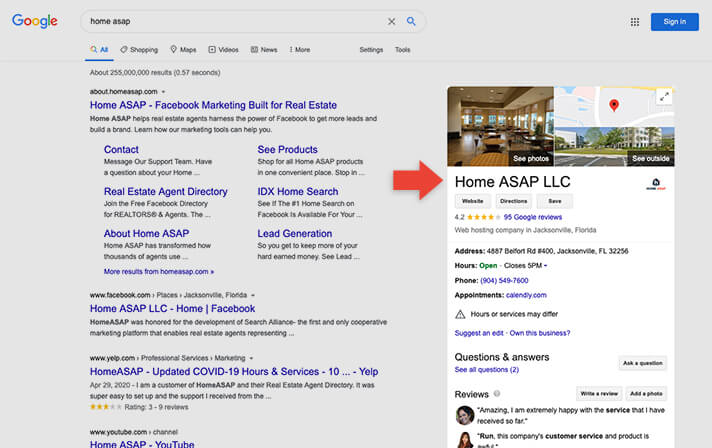
Task: Open the See outside street view thumbnail
Action: click(x=614, y=147)
